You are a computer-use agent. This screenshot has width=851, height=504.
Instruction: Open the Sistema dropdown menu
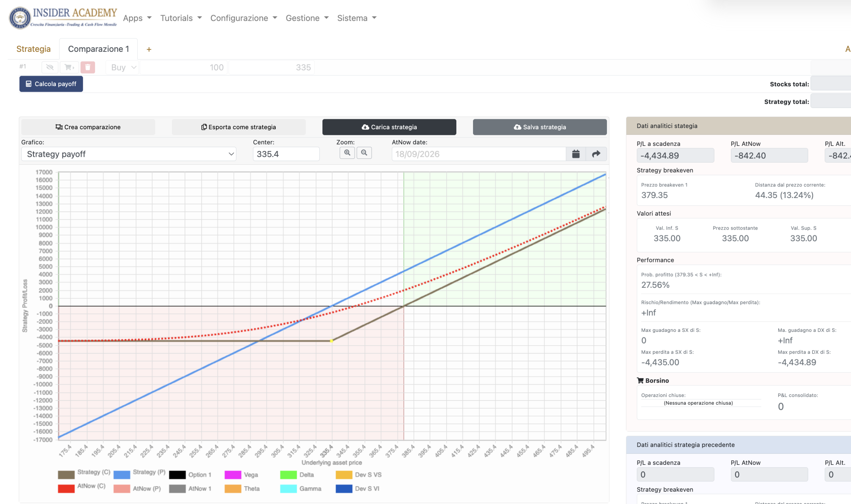[357, 18]
